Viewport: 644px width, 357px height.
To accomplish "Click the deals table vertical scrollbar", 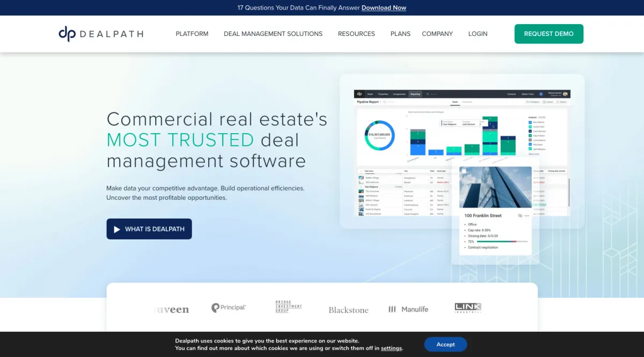I will 569,192.
